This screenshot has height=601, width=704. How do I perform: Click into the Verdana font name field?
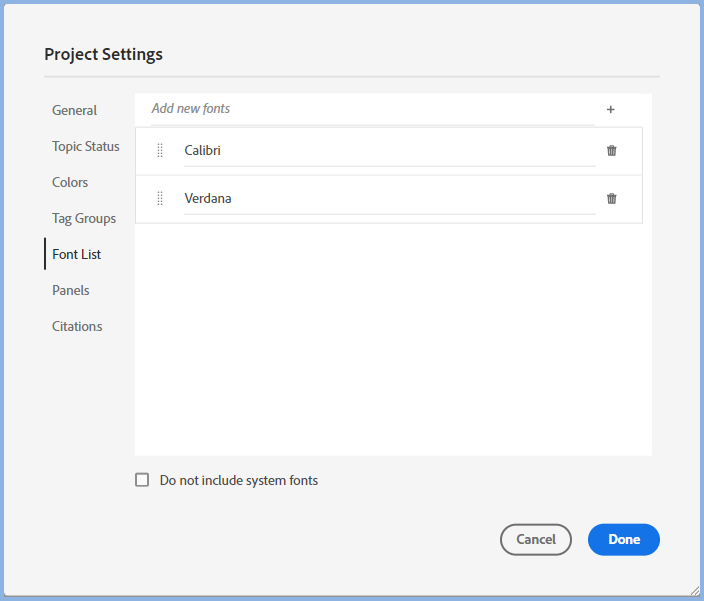point(388,199)
